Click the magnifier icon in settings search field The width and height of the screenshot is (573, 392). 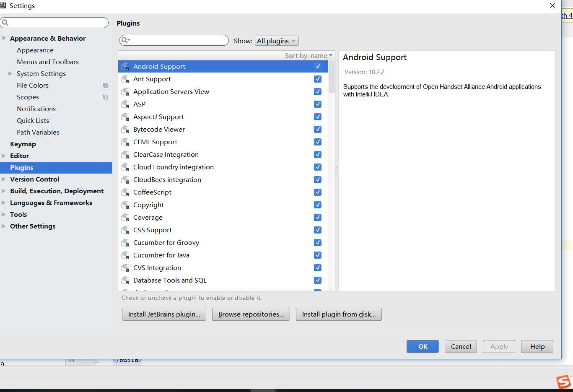[5, 23]
